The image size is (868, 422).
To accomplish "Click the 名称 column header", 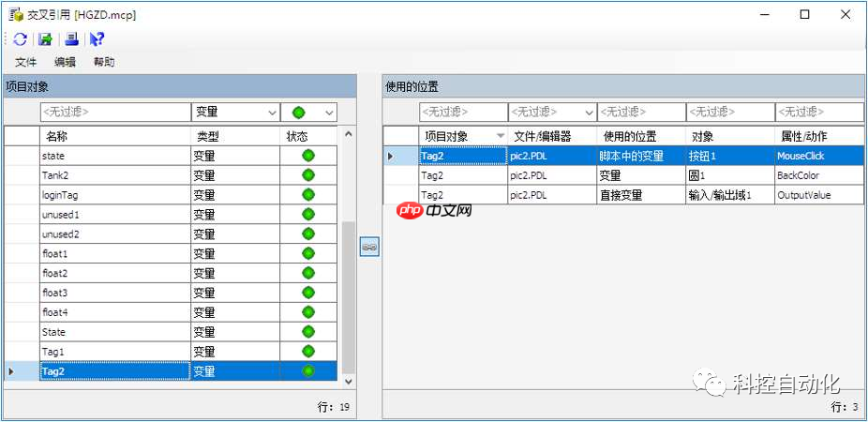I will coord(115,136).
